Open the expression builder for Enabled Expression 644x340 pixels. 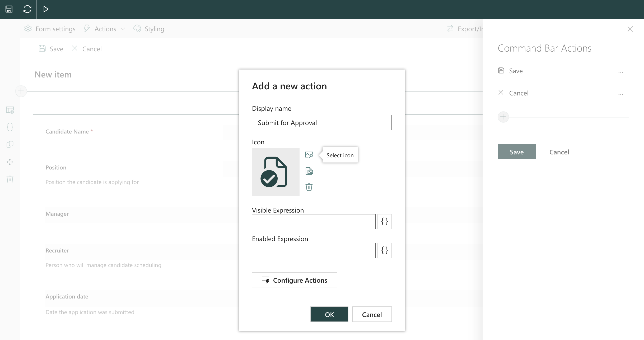(384, 250)
